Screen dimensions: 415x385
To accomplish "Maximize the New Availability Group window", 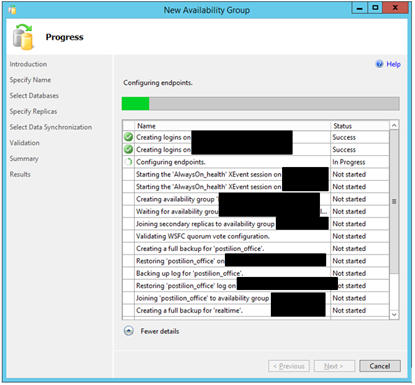I will 375,8.
